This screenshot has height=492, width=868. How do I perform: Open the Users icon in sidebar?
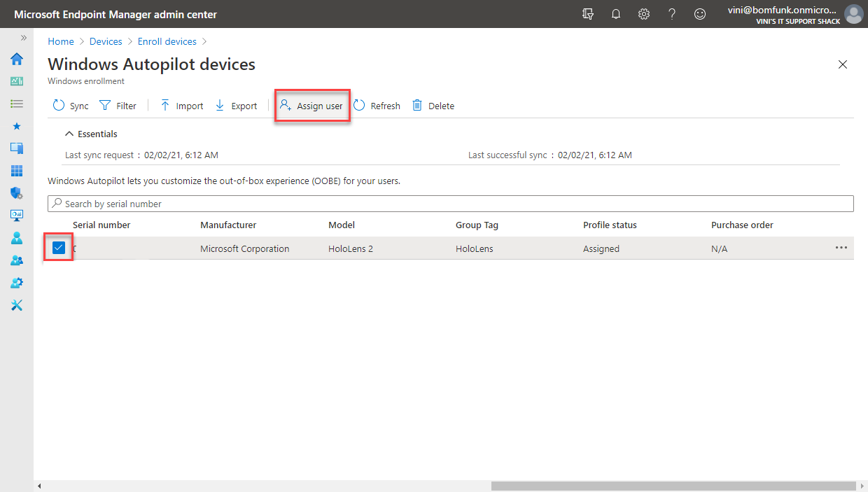point(17,238)
